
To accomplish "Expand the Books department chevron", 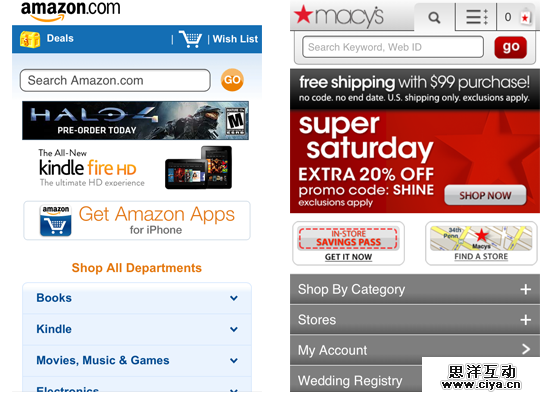I will pos(234,298).
